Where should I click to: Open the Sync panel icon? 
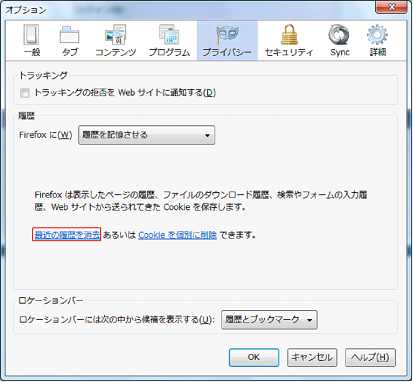339,35
